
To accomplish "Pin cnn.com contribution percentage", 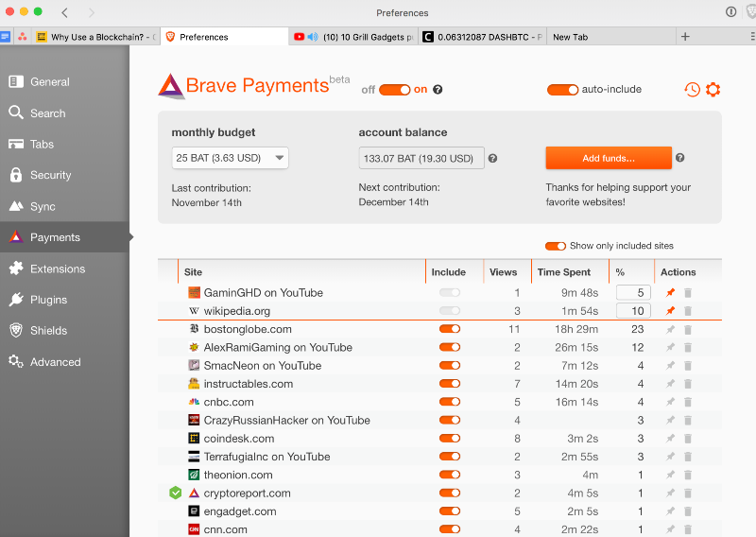I will point(670,529).
